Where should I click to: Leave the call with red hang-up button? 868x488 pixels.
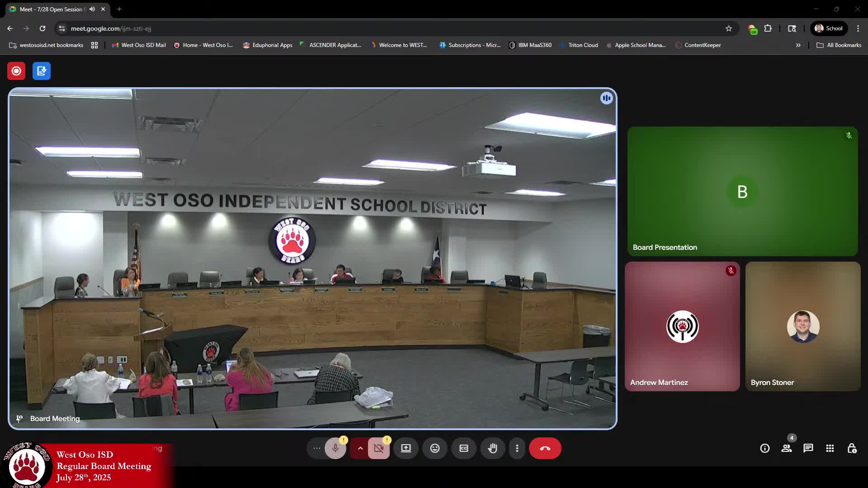click(x=545, y=448)
